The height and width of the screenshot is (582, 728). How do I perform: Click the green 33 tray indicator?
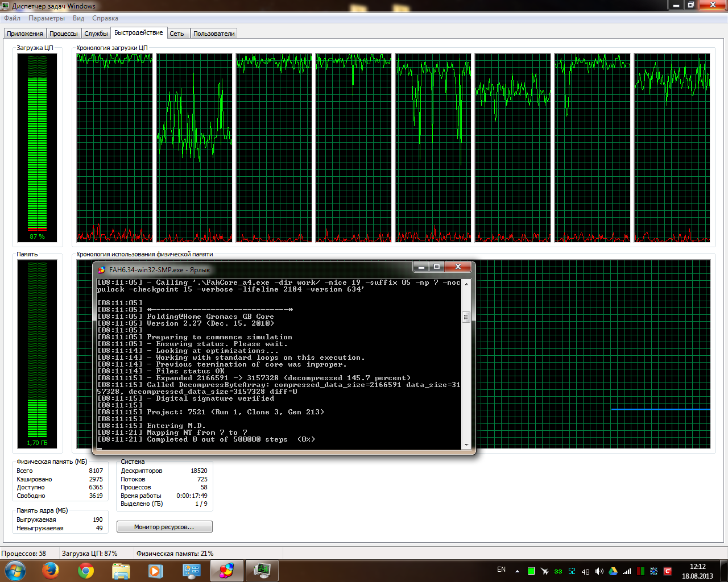click(558, 571)
